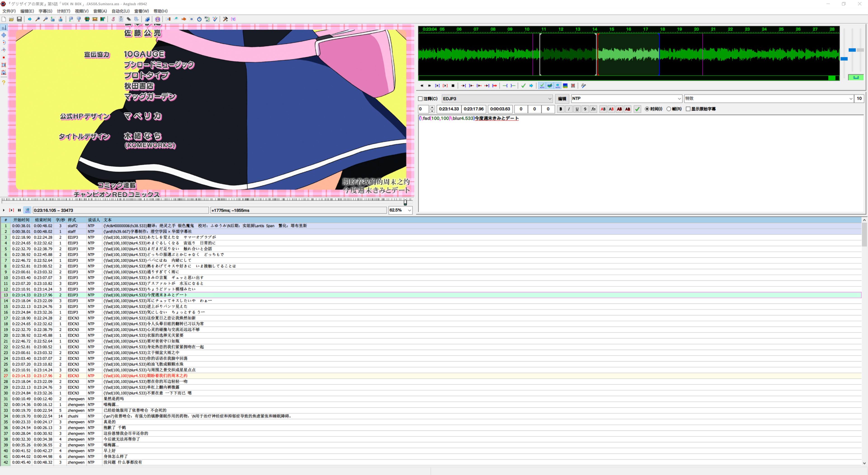
Task: Select the rotate Z visual tool
Action: (4, 43)
